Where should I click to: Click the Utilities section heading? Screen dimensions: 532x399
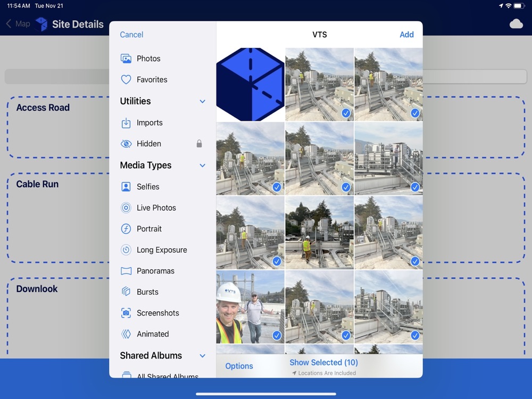click(135, 101)
